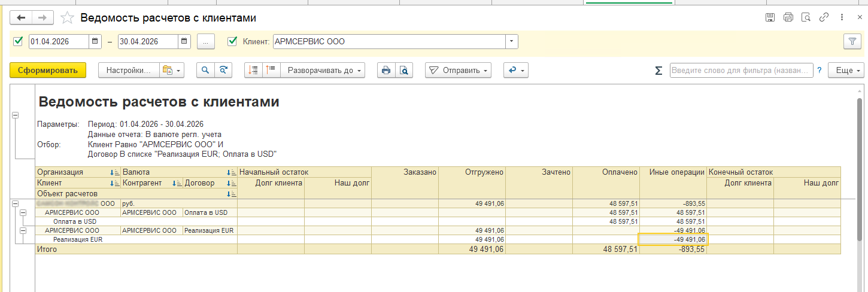Collapse all groups icon in toolbar
868x292 pixels.
(x=272, y=71)
